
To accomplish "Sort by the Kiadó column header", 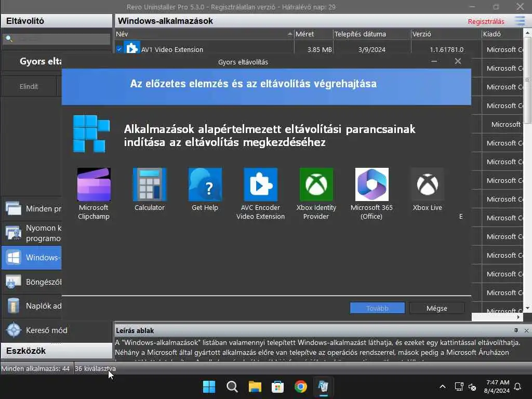I will tap(502, 34).
